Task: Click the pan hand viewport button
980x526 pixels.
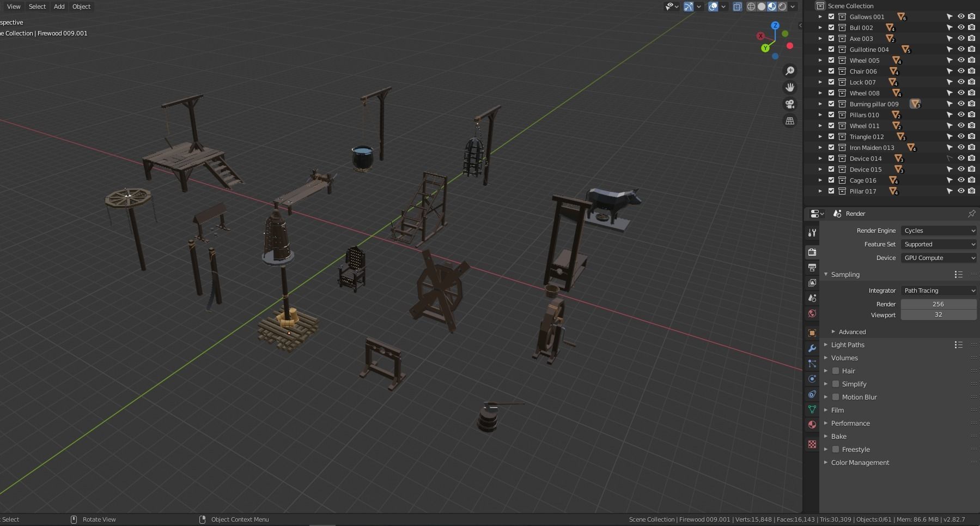Action: pos(790,87)
